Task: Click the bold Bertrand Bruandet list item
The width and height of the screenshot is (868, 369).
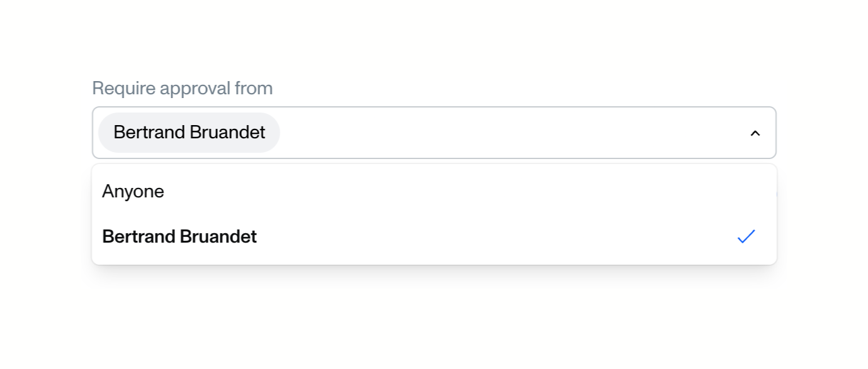Action: point(179,237)
